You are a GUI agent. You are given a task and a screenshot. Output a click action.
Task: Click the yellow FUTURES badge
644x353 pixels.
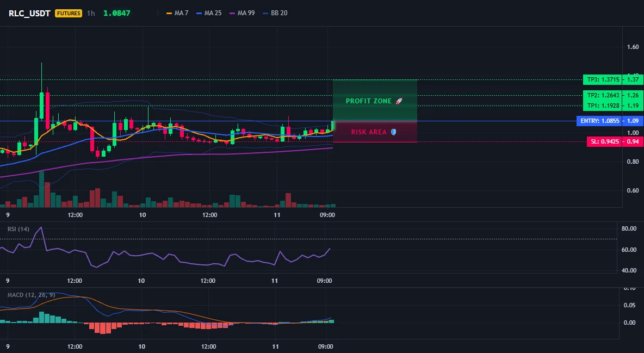[69, 13]
